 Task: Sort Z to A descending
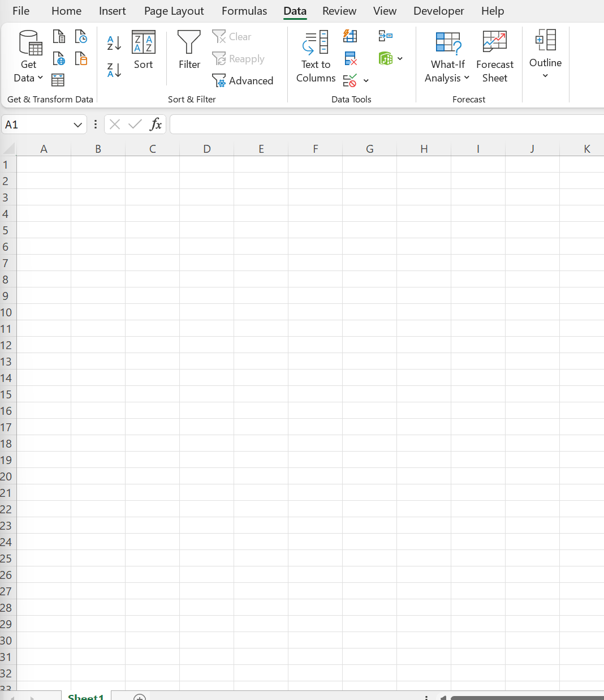[x=114, y=70]
